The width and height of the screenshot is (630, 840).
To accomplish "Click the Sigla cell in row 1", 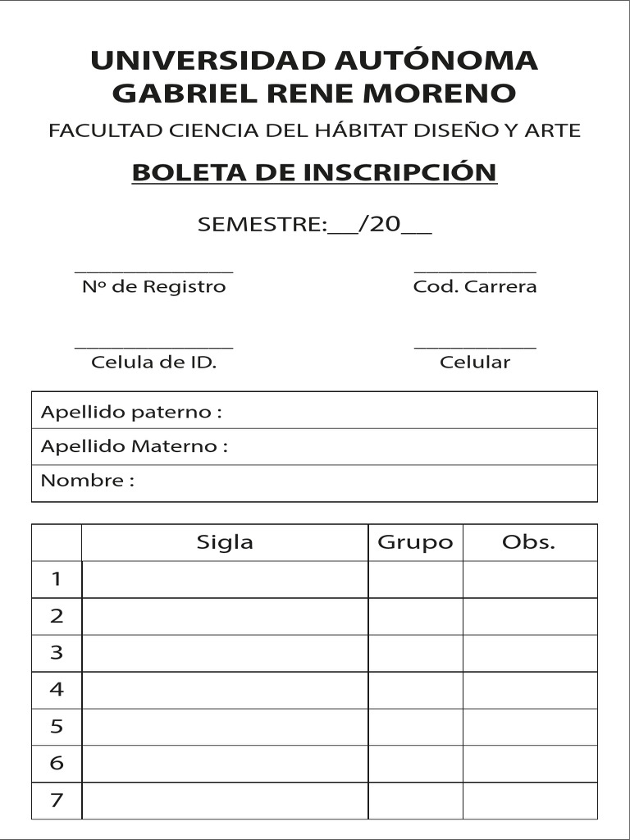I will 225,580.
